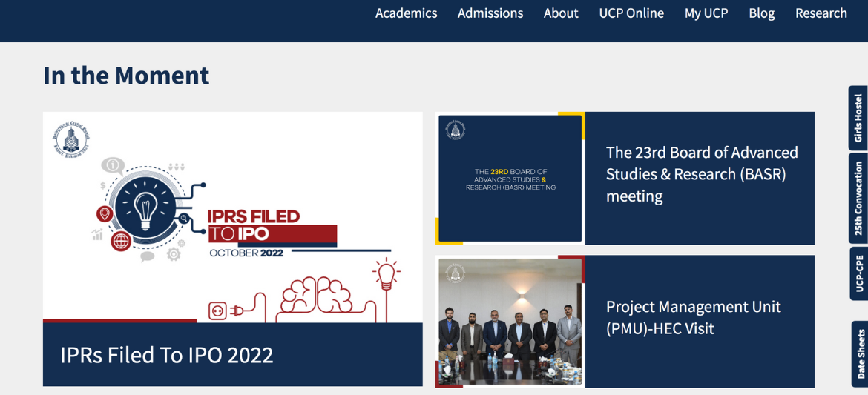The height and width of the screenshot is (395, 868).
Task: Open UCP Online from navigation
Action: [x=631, y=13]
